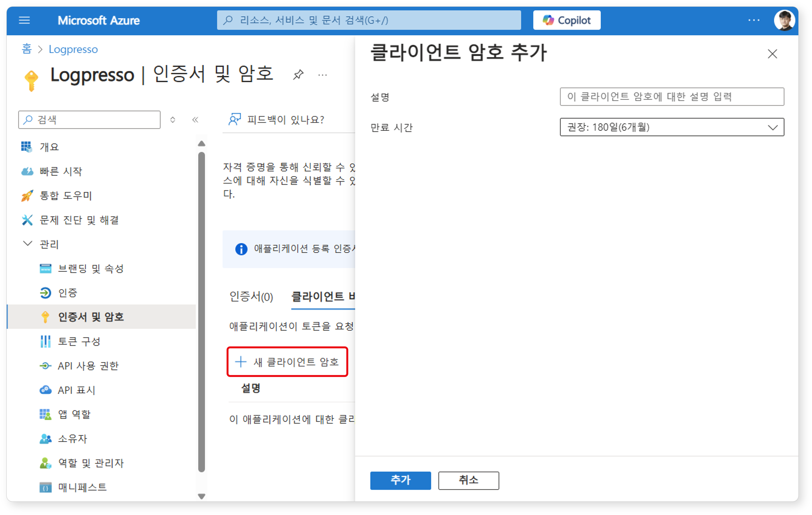The image size is (812, 515).
Task: Click the 매니페스트 icon
Action: pyautogui.click(x=45, y=487)
